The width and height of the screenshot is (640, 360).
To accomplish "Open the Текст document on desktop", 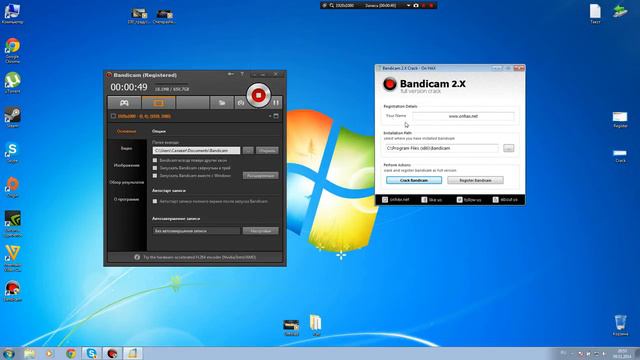I will (596, 13).
